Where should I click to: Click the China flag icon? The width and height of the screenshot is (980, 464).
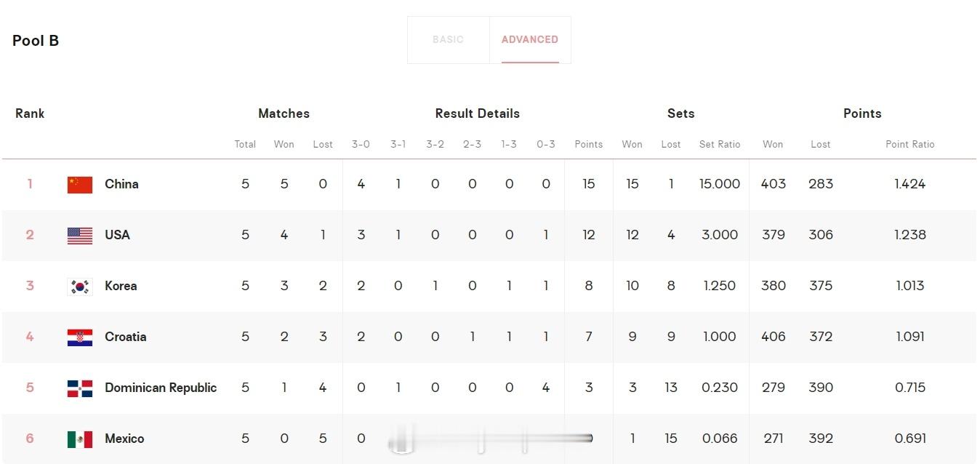80,185
